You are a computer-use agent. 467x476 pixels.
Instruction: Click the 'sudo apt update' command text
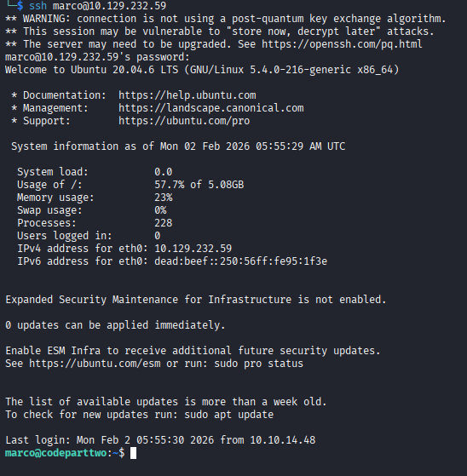click(x=228, y=415)
